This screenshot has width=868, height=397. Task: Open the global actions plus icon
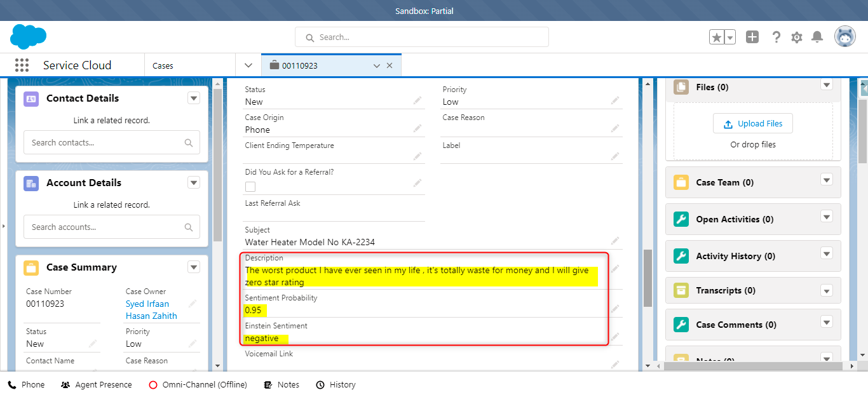click(752, 37)
